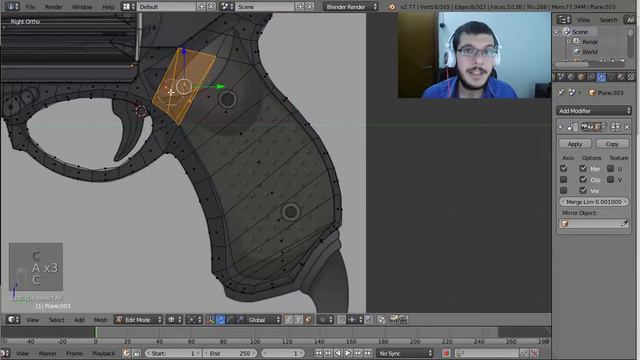Delete the Default screen layout
This screenshot has width=640, height=360.
coord(211,7)
